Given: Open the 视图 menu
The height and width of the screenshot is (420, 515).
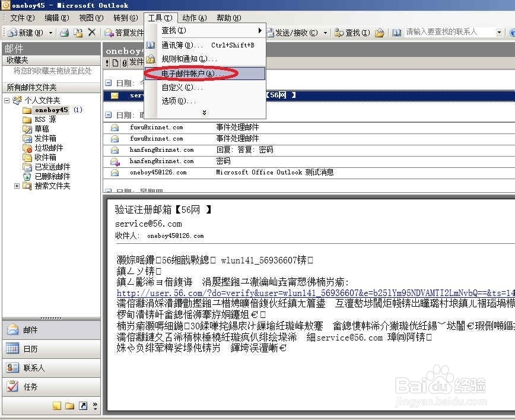Looking at the screenshot, I should (91, 18).
